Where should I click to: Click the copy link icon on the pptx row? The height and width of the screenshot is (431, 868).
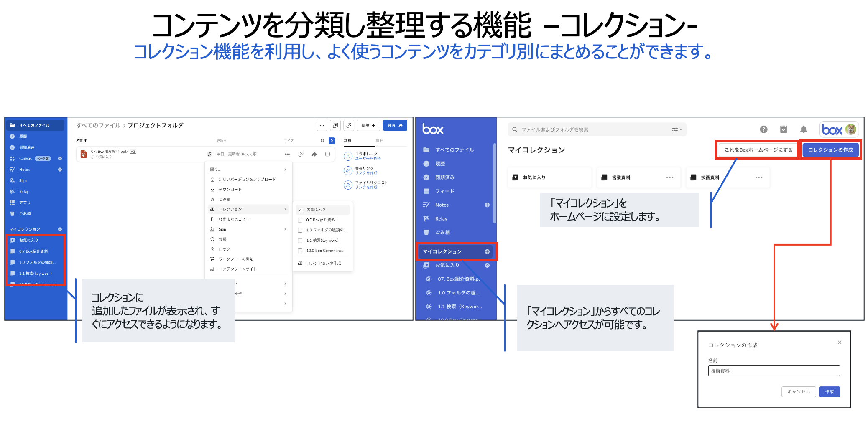pos(301,154)
